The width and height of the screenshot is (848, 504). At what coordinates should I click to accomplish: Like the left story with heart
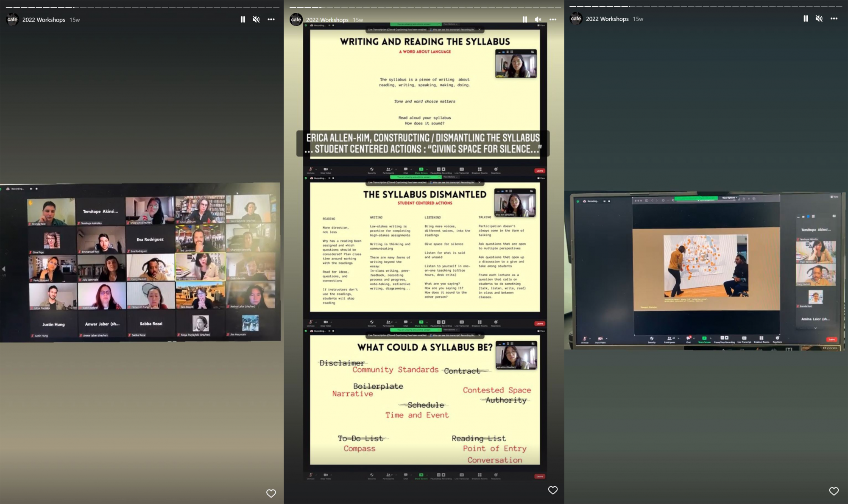click(x=271, y=493)
